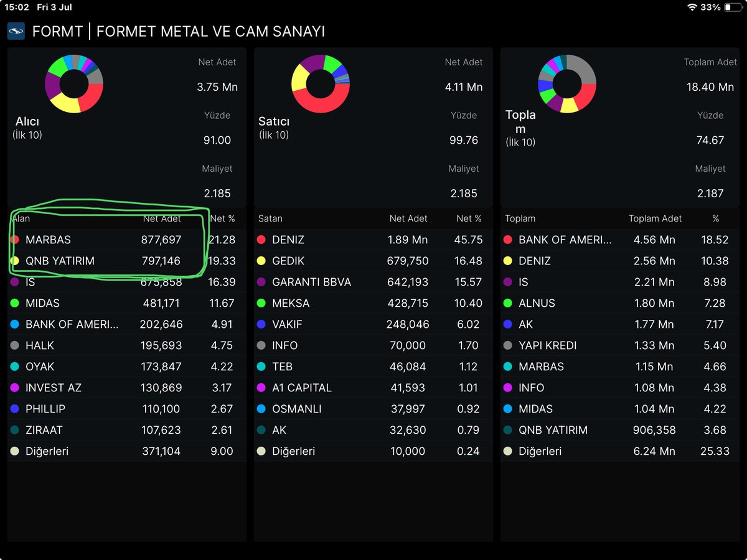
Task: Select the A1 CAPITAL seller row
Action: click(374, 388)
